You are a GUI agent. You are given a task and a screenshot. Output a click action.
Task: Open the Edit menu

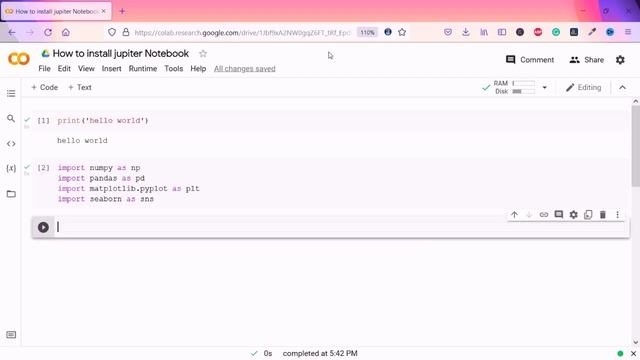[x=64, y=69]
